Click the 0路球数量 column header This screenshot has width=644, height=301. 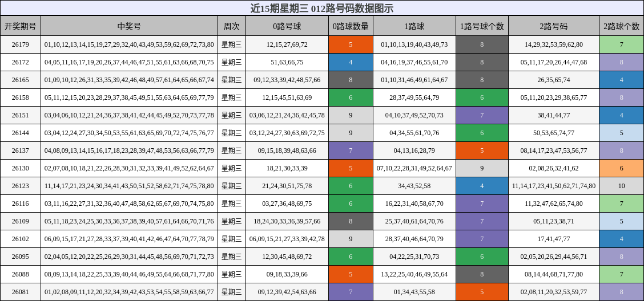tap(351, 26)
